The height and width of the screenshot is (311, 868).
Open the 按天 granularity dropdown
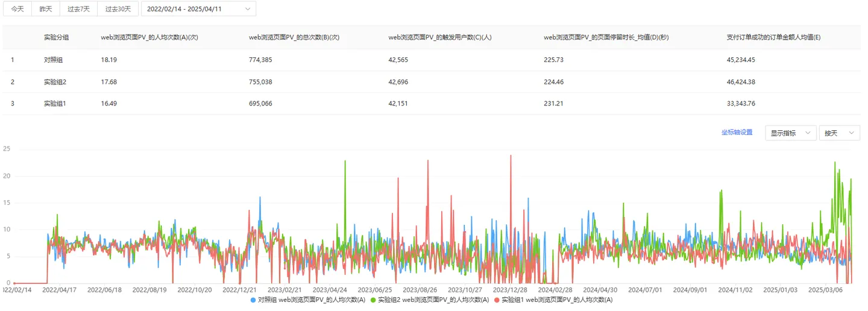coord(839,133)
